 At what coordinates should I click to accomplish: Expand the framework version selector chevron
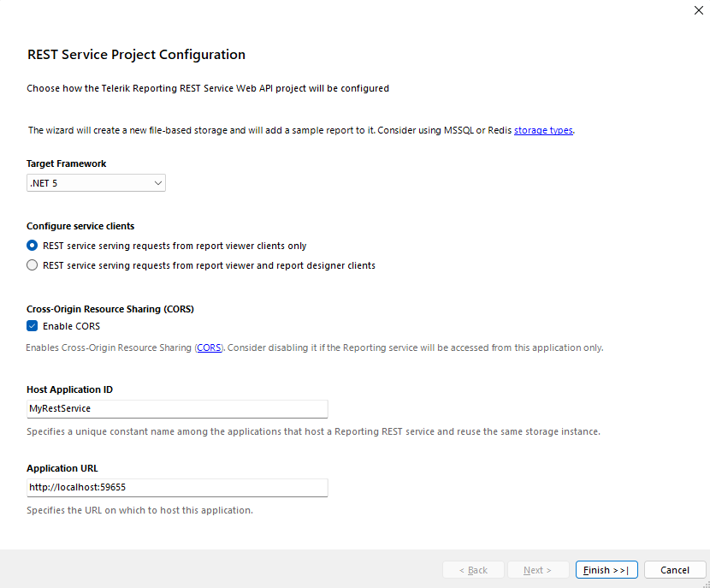coord(157,182)
